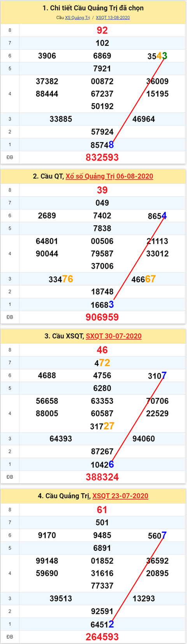The height and width of the screenshot is (644, 187).
Task: Select first prize number 64512
Action: [x=102, y=624]
